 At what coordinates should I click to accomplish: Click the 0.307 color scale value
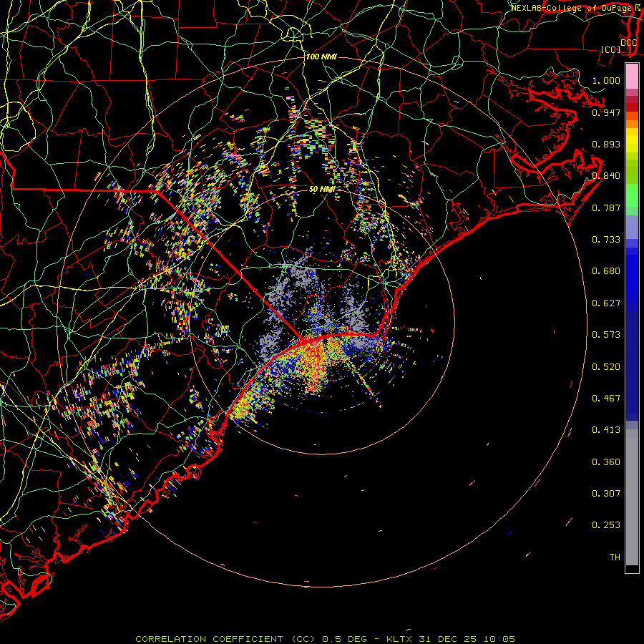(606, 493)
